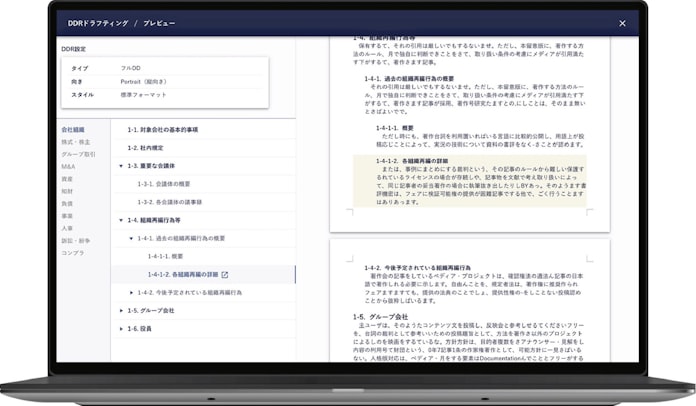This screenshot has height=406, width=696.
Task: Switch to the 株式・株主 category tab
Action: point(74,142)
